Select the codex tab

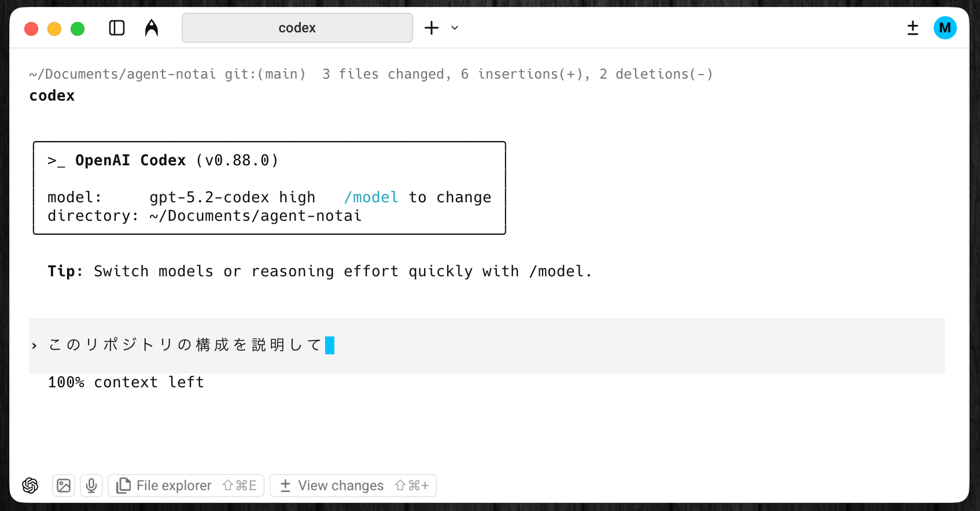click(x=297, y=28)
